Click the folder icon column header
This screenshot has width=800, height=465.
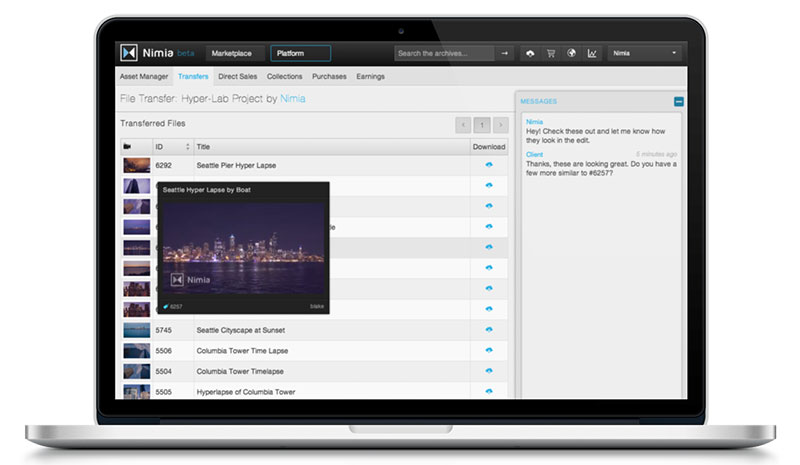point(127,146)
